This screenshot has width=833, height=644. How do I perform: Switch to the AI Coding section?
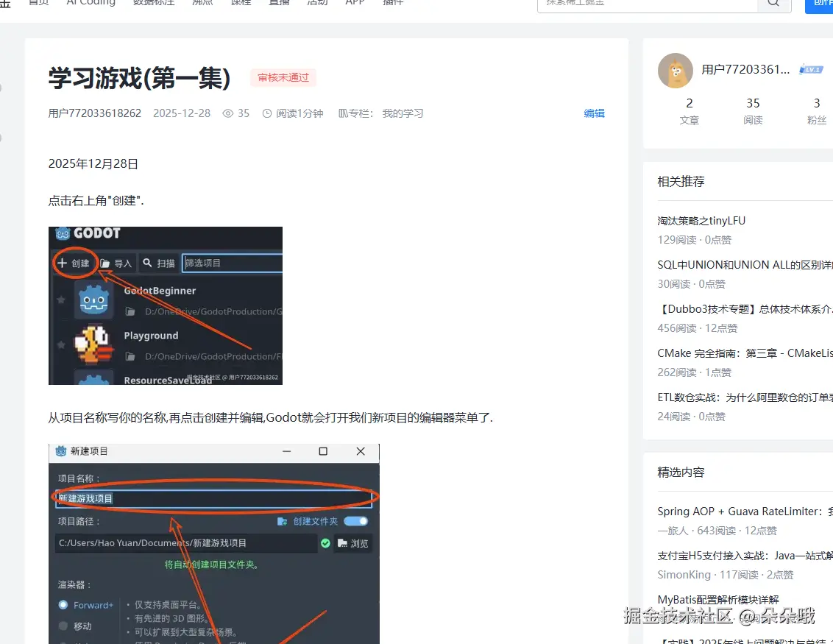pyautogui.click(x=90, y=4)
